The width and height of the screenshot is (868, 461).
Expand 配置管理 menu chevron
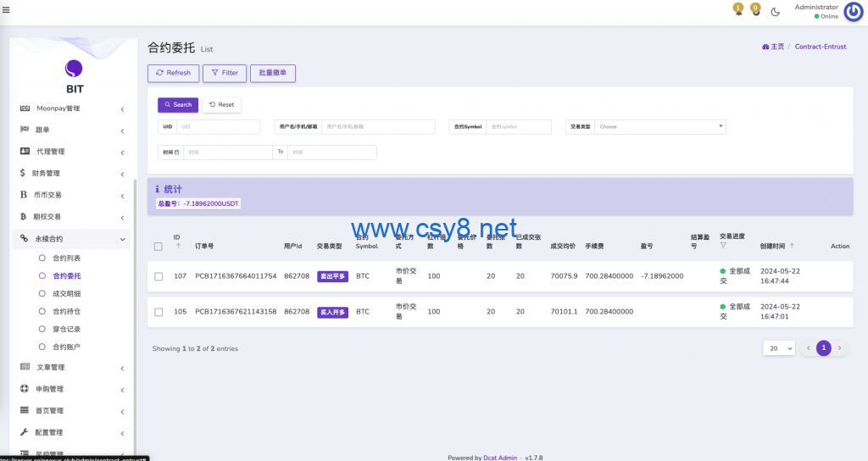[122, 433]
